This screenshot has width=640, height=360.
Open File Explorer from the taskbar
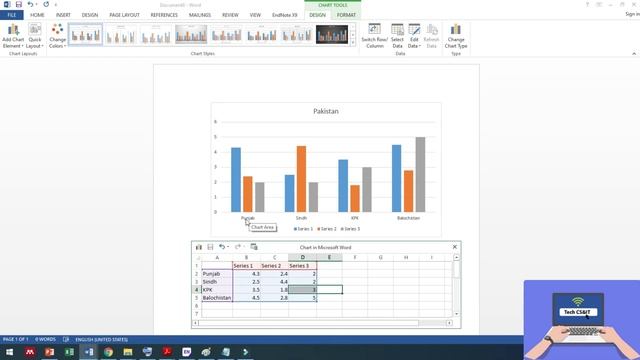click(x=128, y=352)
